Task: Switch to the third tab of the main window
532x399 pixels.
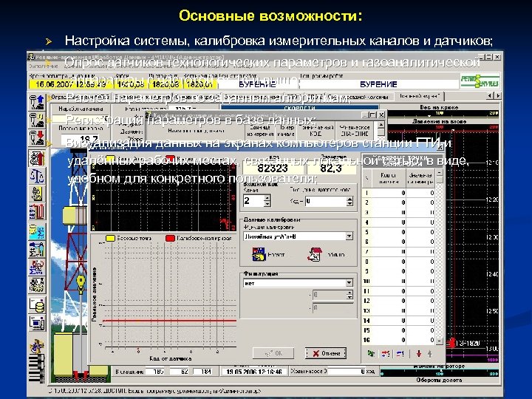Action: tap(197, 97)
